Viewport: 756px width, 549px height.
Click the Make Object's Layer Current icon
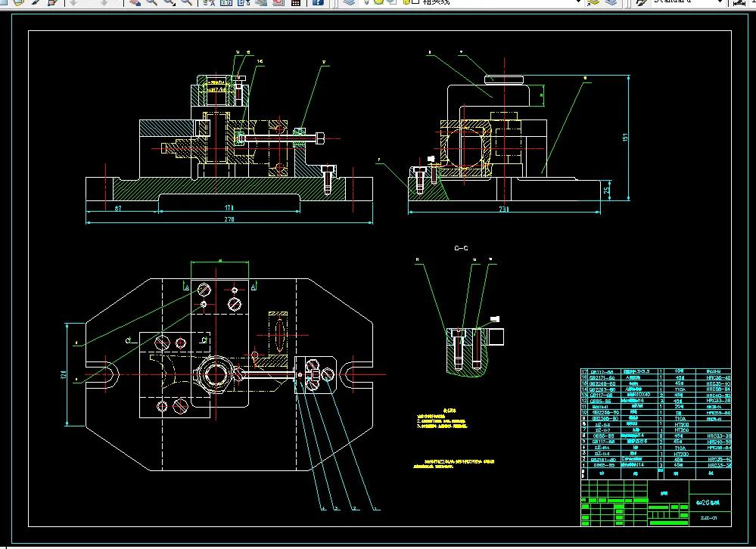[x=594, y=2]
